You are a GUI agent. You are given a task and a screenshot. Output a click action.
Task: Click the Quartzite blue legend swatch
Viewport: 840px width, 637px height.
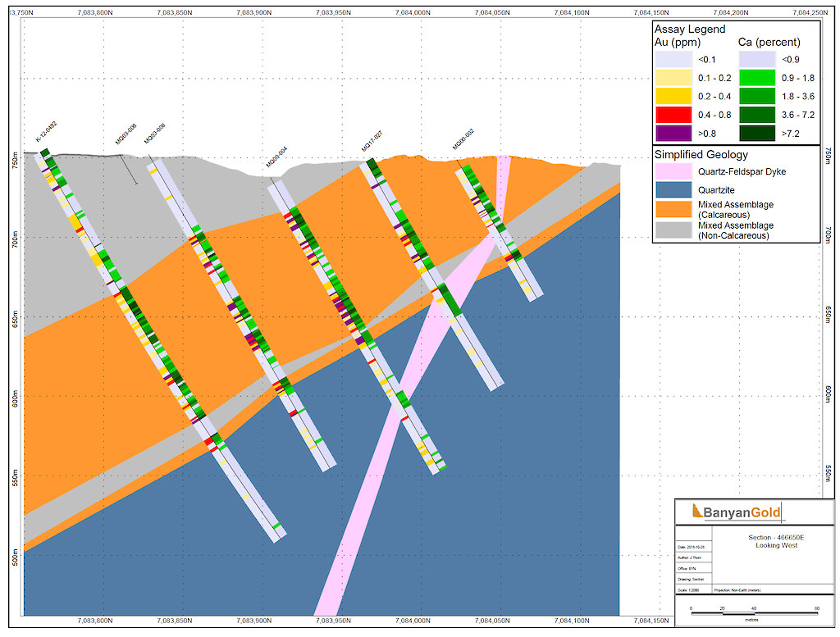pyautogui.click(x=672, y=189)
